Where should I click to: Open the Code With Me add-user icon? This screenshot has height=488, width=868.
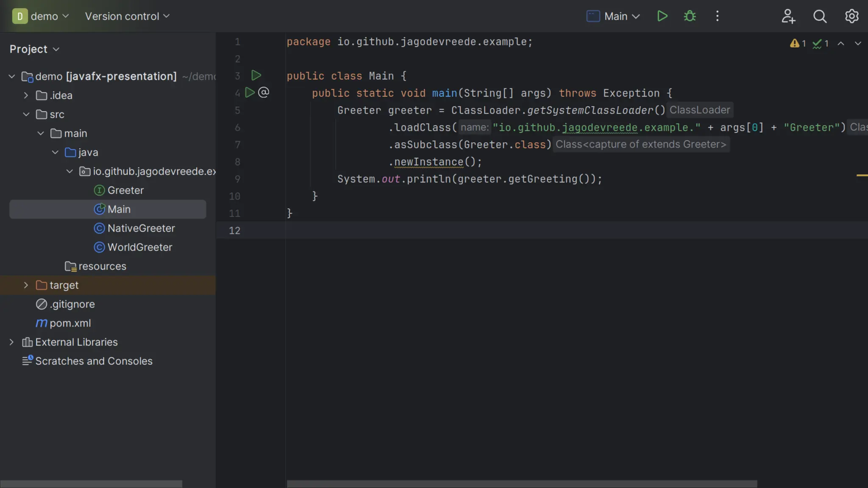(x=788, y=16)
